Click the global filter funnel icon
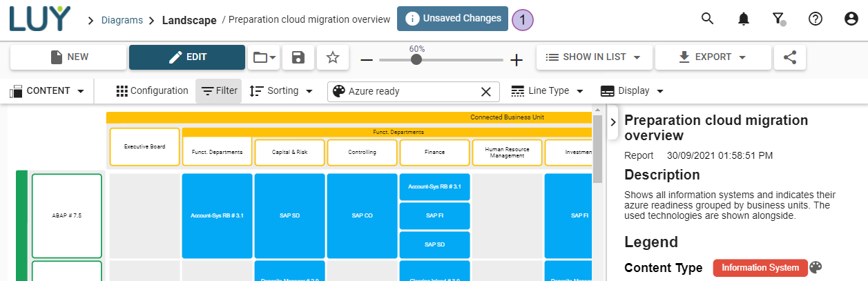This screenshot has width=868, height=281. pos(778,19)
